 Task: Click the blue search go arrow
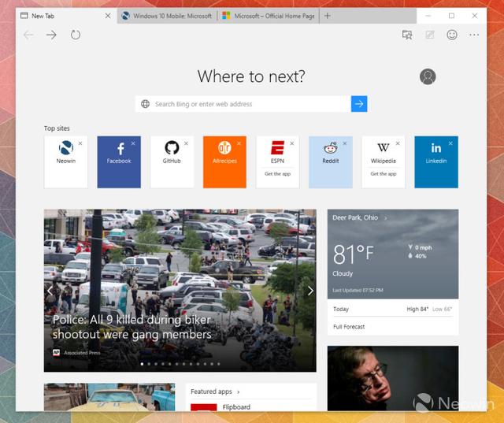pyautogui.click(x=359, y=104)
